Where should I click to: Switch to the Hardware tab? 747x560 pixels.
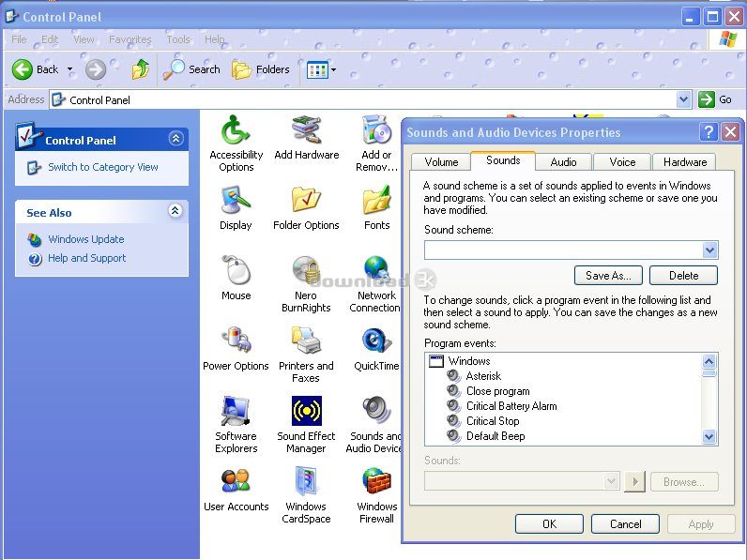click(x=684, y=162)
